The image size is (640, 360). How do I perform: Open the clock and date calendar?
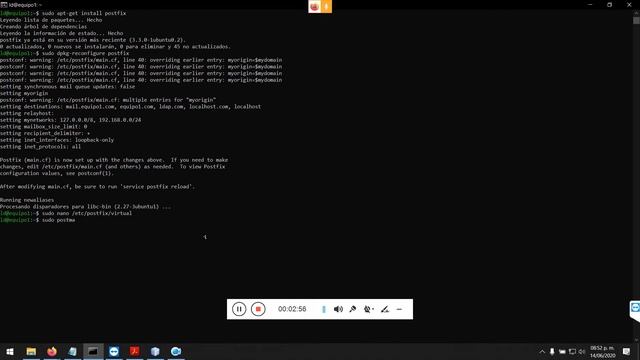click(x=602, y=352)
